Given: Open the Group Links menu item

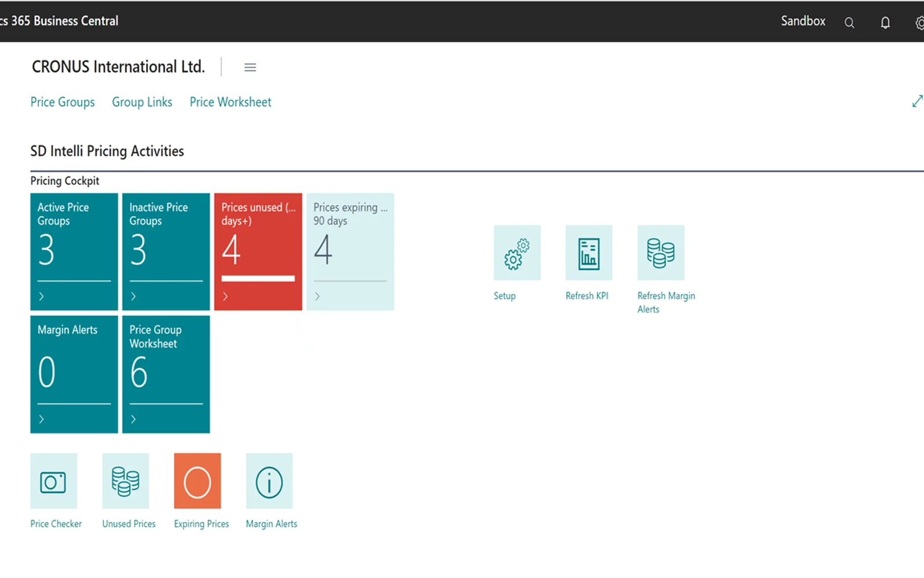Looking at the screenshot, I should pos(142,102).
